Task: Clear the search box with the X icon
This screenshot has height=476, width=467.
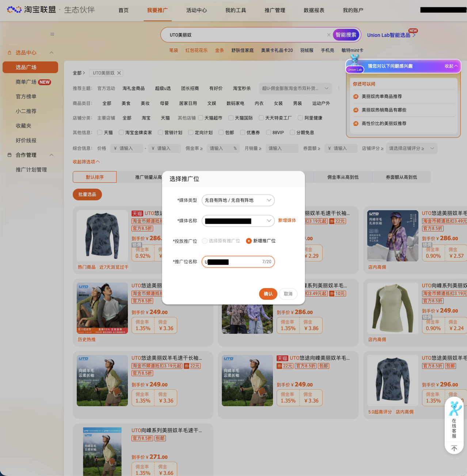Action: point(329,35)
